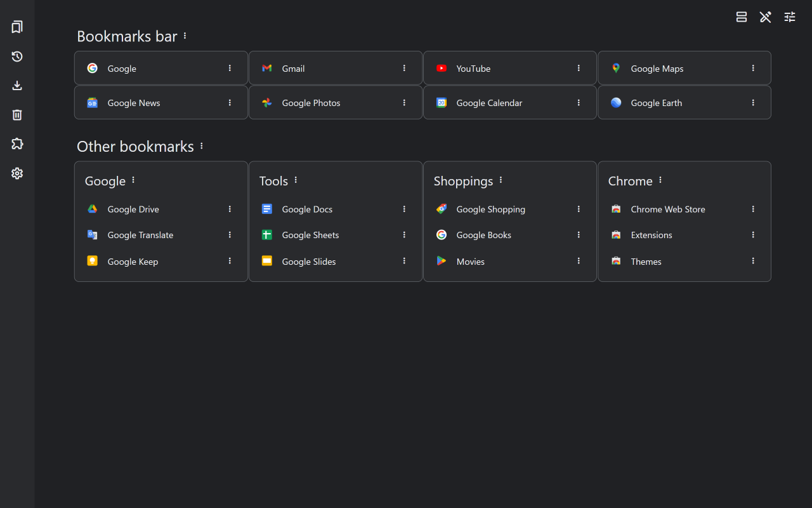
Task: Click the Other bookmarks heading
Action: [135, 146]
